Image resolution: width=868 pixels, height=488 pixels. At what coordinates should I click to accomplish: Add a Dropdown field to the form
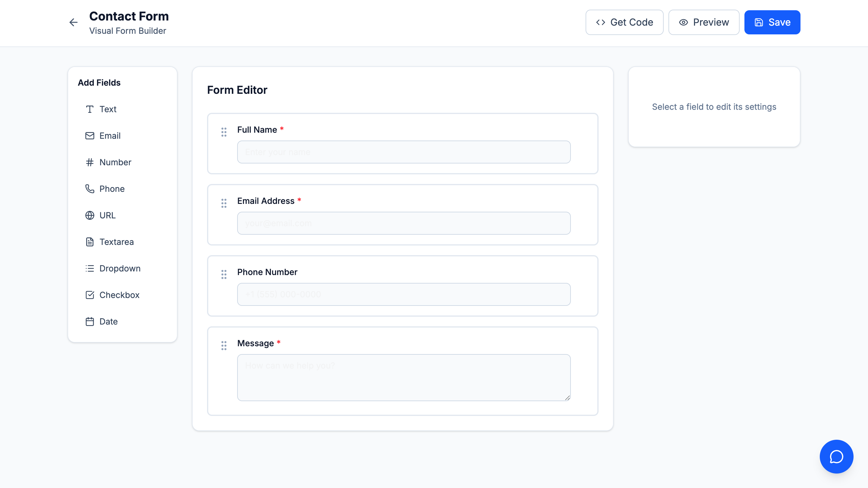tap(120, 268)
